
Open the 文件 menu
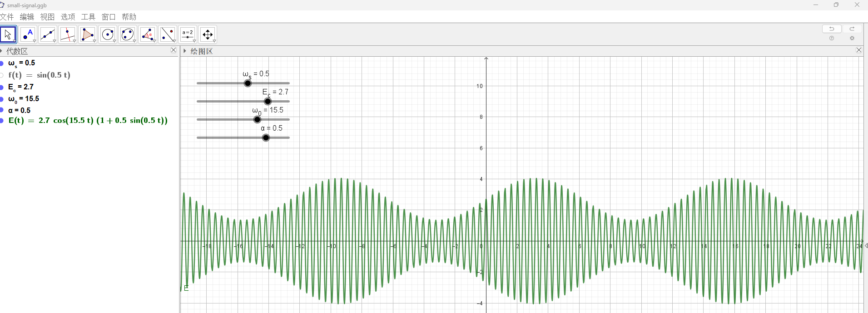click(x=7, y=17)
